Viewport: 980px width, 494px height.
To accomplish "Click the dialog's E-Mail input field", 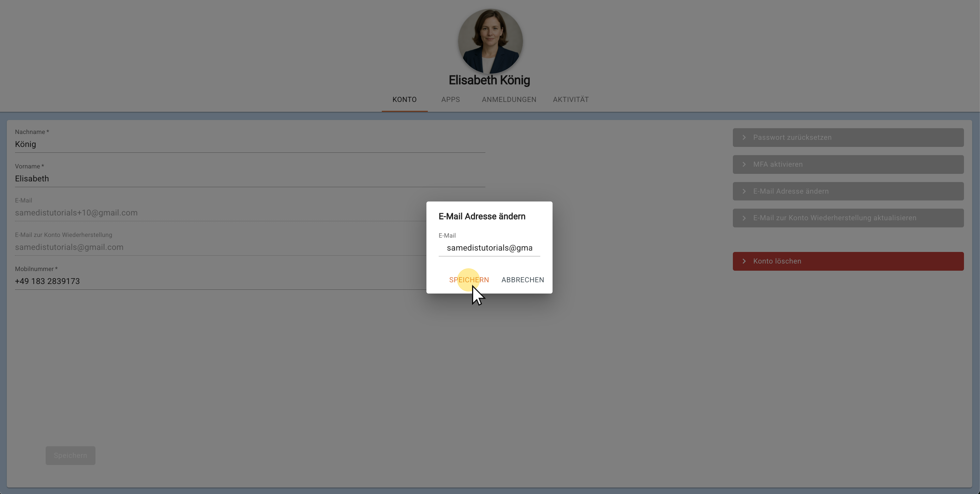I will coord(489,248).
